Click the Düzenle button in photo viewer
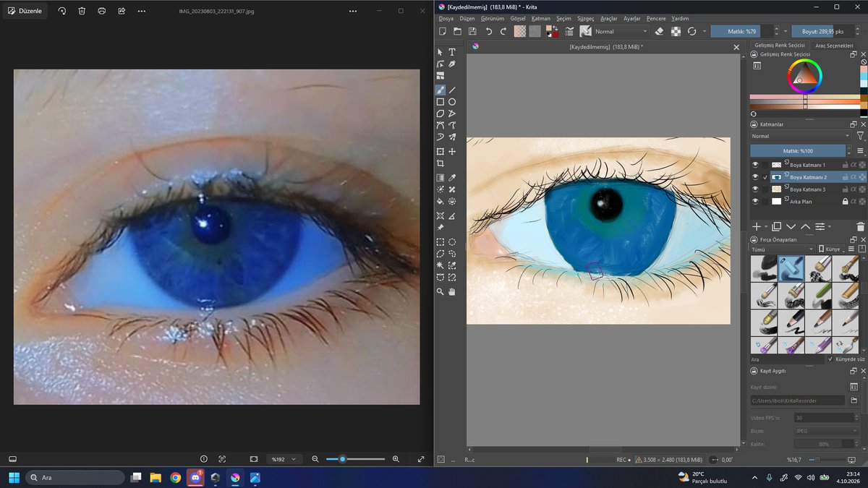Screen dimensions: 868x488 pos(25,11)
